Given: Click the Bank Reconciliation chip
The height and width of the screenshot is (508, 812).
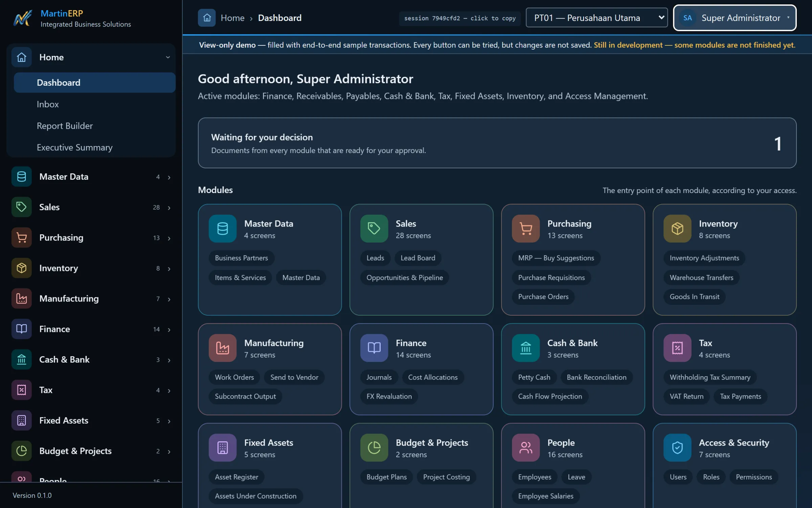Looking at the screenshot, I should coord(596,377).
